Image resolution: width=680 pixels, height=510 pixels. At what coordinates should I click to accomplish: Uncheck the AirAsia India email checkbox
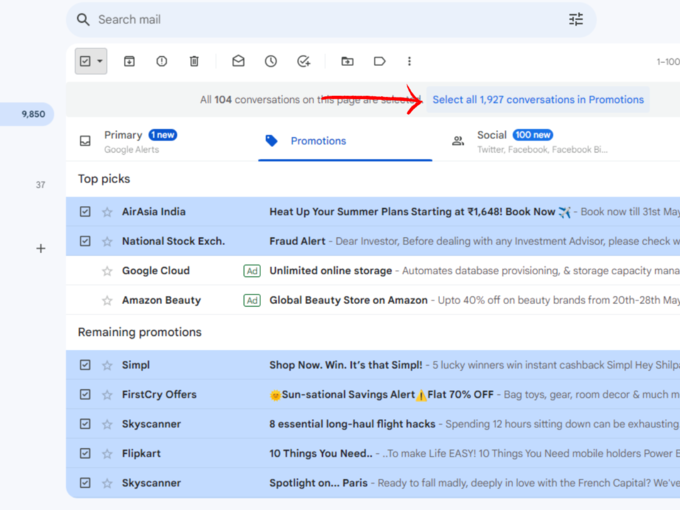[85, 212]
